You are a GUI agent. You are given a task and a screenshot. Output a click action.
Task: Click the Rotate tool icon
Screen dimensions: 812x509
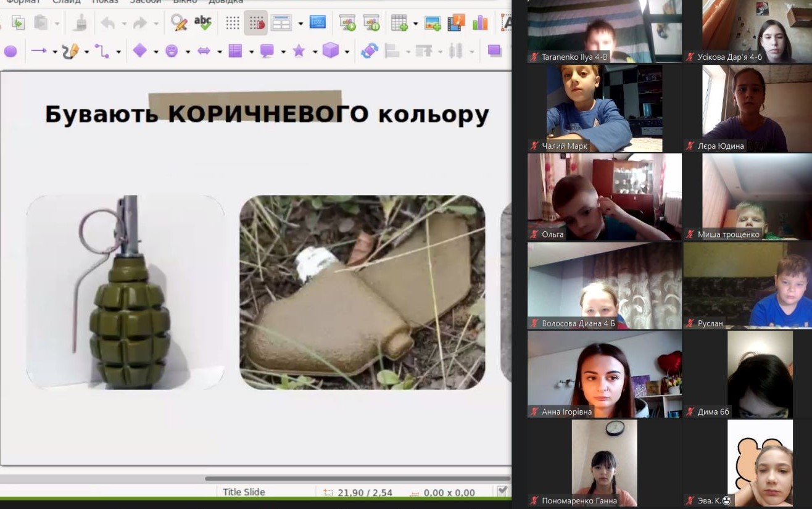(369, 51)
